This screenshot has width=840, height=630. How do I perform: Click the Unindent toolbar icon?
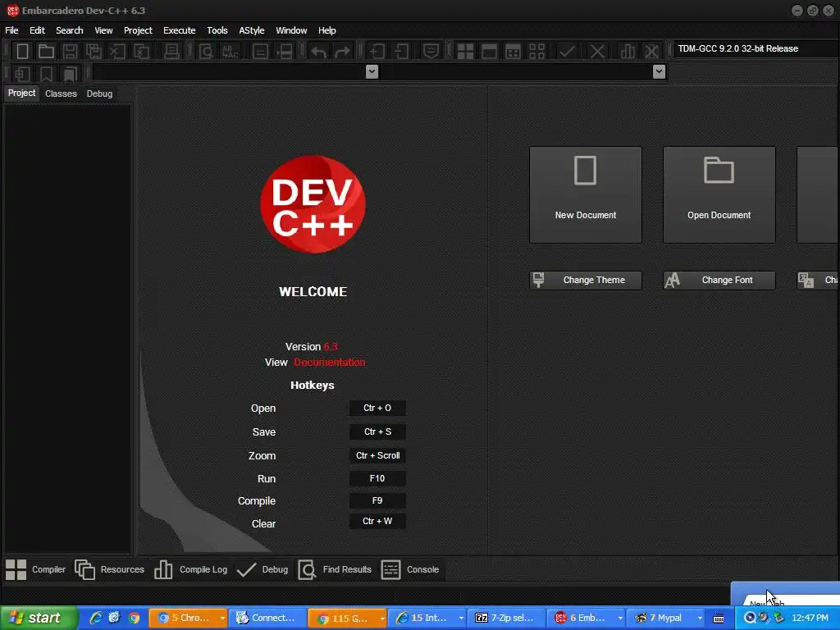coord(401,52)
